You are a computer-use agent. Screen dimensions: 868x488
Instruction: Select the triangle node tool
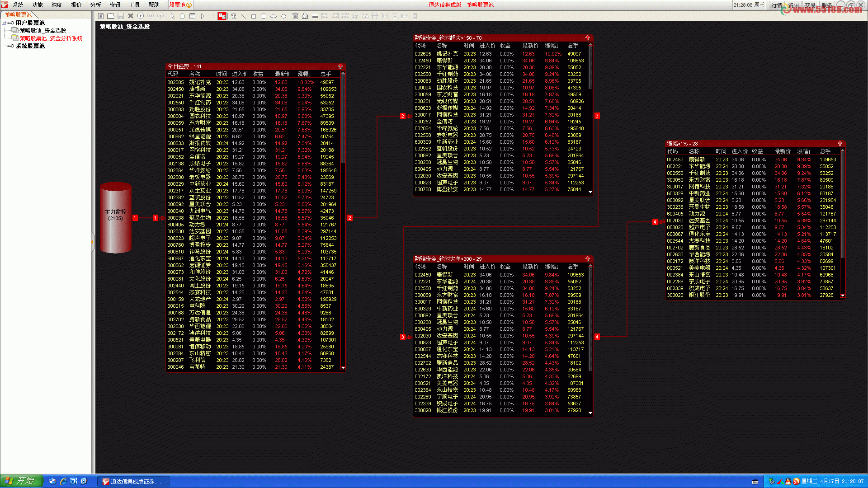202,16
